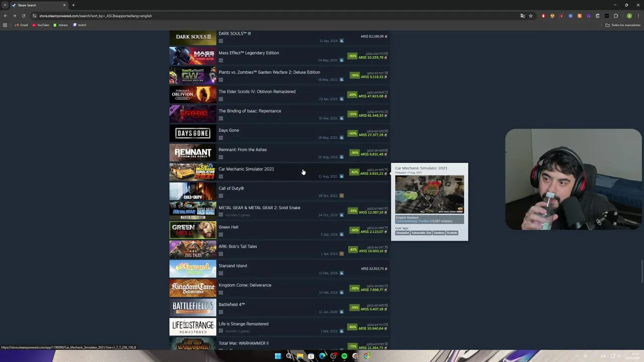Click the review score icon for Call of Duty
644x362 pixels.
342,196
